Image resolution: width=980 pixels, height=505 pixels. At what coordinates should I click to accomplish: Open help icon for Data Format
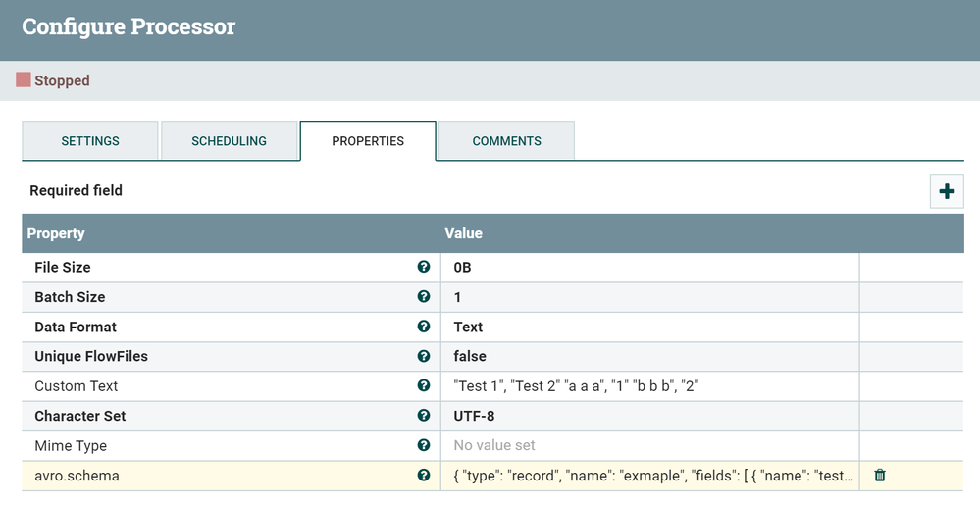pyautogui.click(x=423, y=327)
